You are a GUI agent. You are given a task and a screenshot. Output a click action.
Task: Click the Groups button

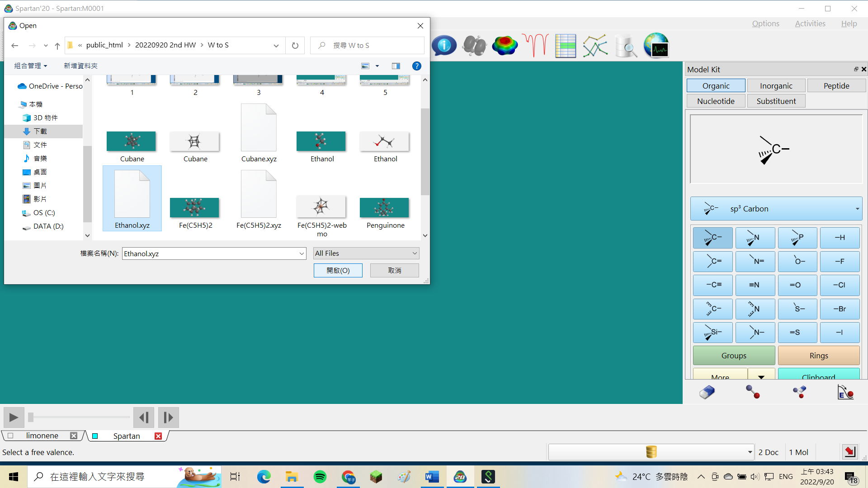(734, 356)
